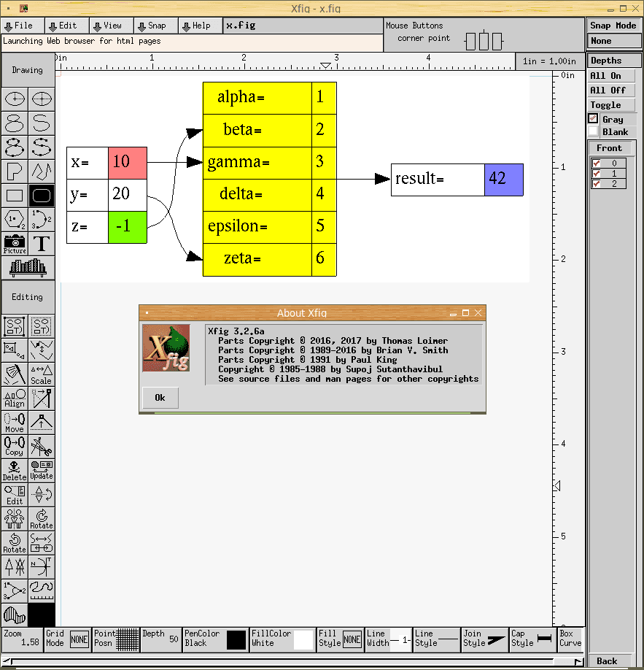The width and height of the screenshot is (644, 670).
Task: Open the Join Style selector
Action: click(485, 639)
